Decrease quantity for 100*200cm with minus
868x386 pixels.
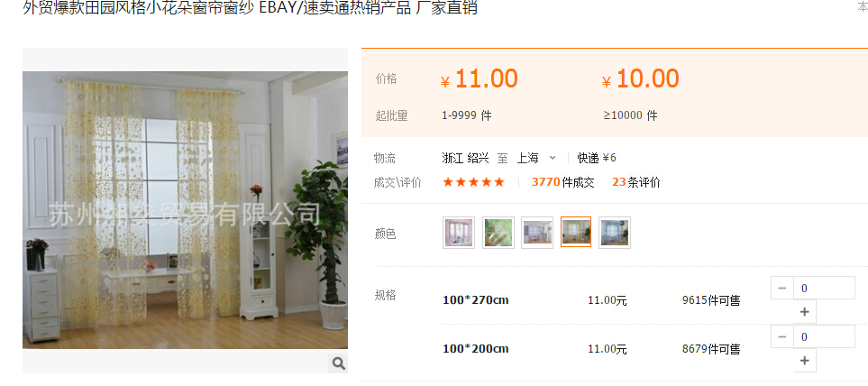782,336
